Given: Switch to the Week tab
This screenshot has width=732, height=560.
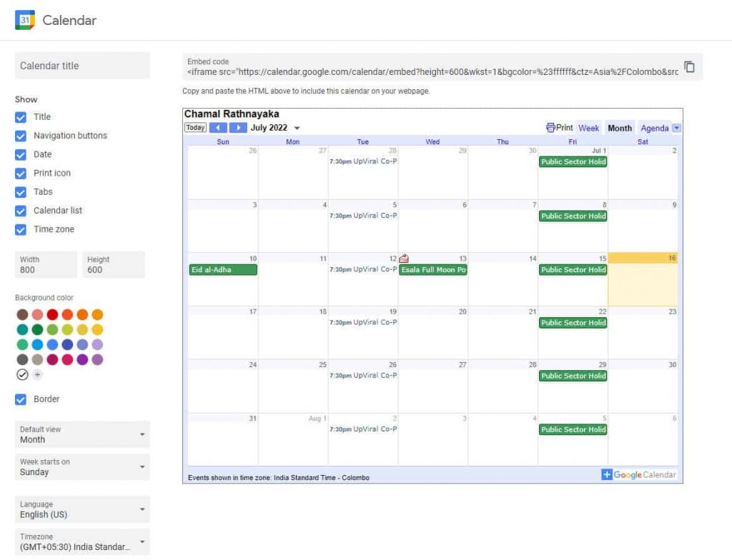Looking at the screenshot, I should [588, 129].
